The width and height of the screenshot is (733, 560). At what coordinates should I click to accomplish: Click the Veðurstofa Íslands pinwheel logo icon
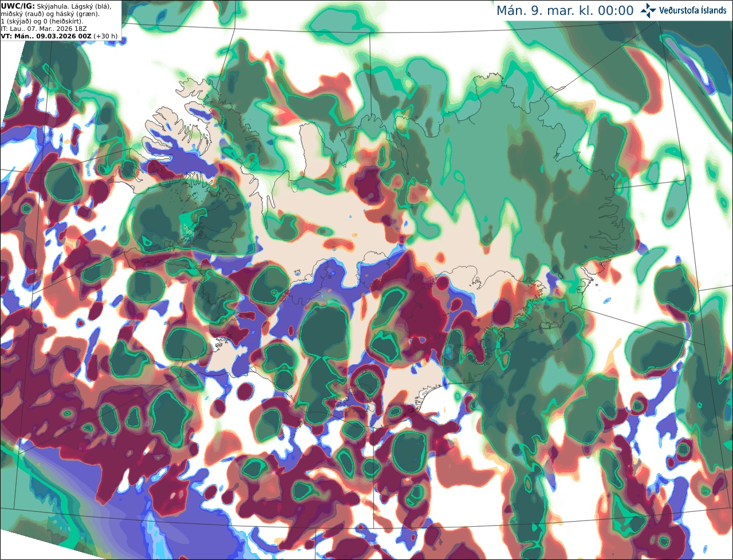click(x=648, y=10)
